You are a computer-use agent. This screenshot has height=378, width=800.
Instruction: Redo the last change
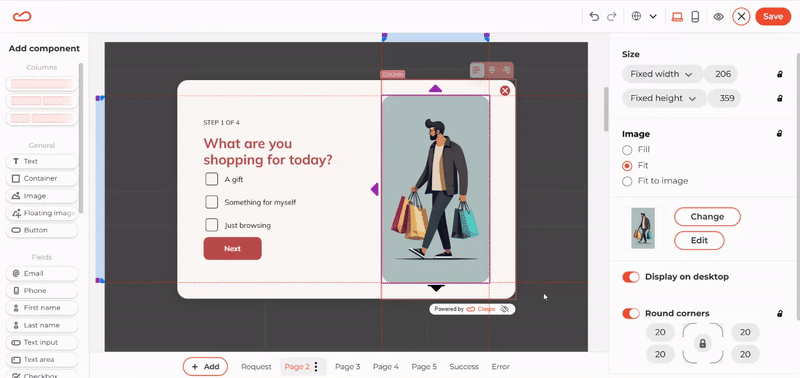tap(611, 16)
